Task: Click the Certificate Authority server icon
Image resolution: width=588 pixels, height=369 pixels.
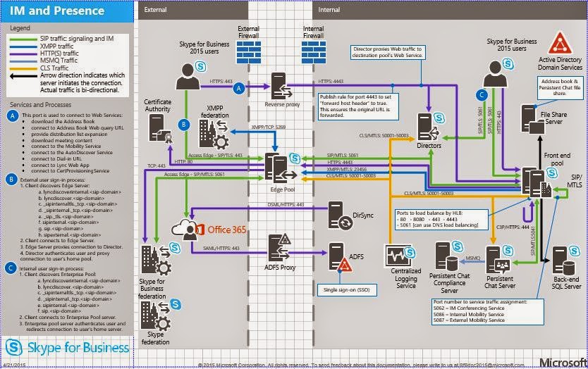Action: coord(160,128)
